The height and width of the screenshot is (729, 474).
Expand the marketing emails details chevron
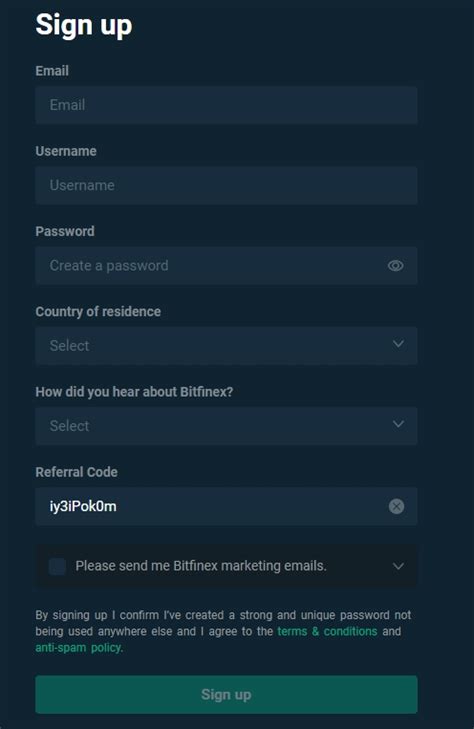pyautogui.click(x=398, y=566)
